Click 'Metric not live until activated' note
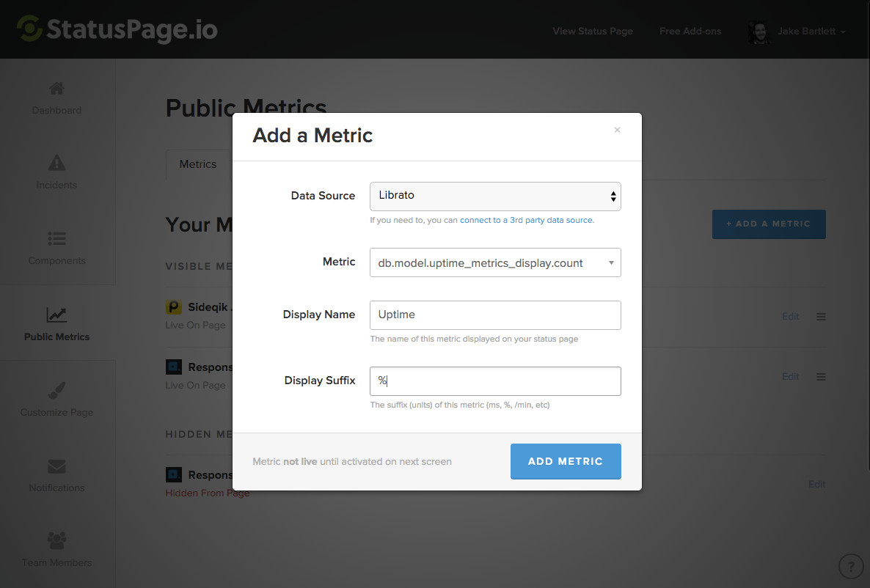The width and height of the screenshot is (870, 588). [x=352, y=461]
